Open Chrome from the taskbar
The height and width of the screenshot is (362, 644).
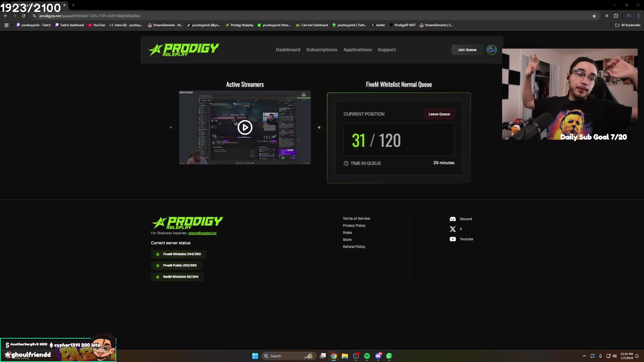click(x=334, y=356)
